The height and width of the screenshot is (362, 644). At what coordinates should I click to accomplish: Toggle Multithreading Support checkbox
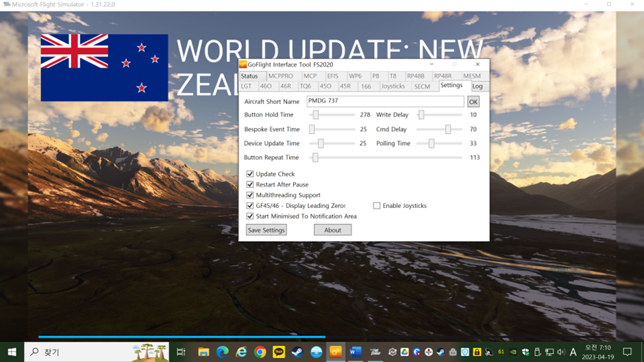(249, 195)
